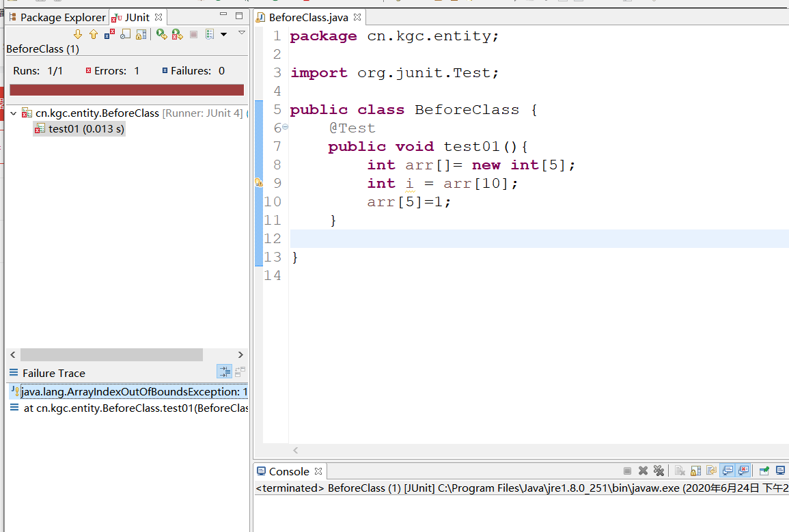Pin the Console view
Image resolution: width=789 pixels, height=532 pixels.
tap(764, 471)
